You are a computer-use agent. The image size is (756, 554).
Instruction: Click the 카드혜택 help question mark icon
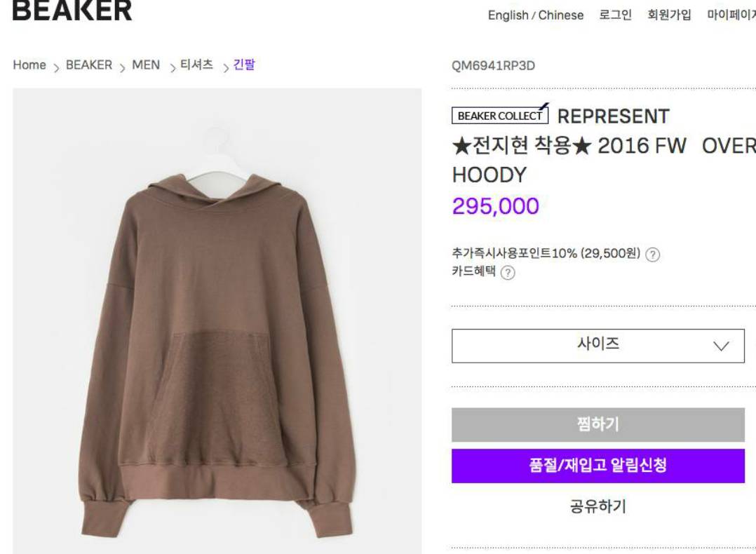tap(508, 273)
